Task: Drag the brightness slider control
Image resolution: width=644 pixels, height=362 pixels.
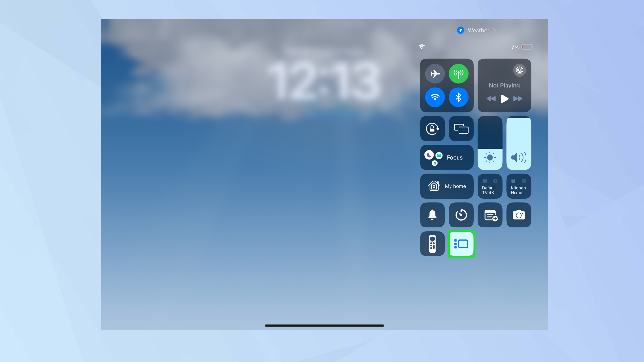Action: click(490, 143)
